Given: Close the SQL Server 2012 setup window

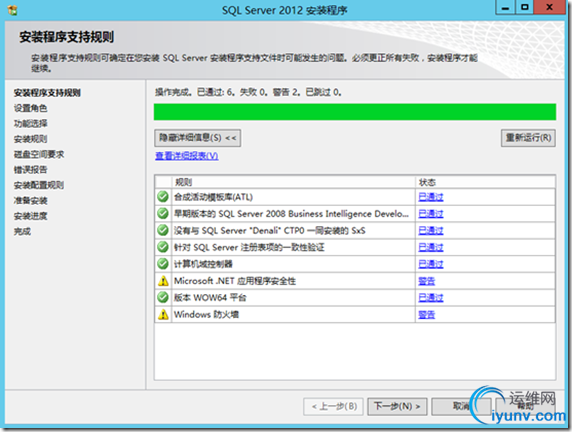Looking at the screenshot, I should [550, 7].
